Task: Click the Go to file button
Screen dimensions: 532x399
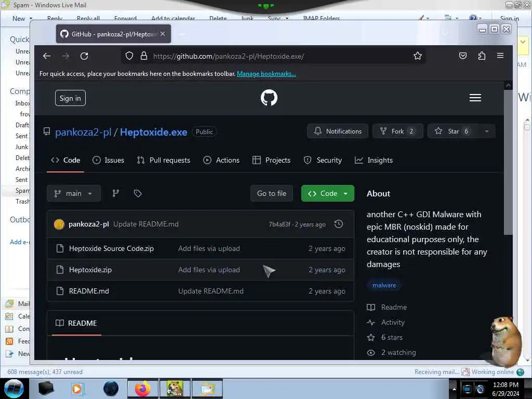Action: point(271,193)
